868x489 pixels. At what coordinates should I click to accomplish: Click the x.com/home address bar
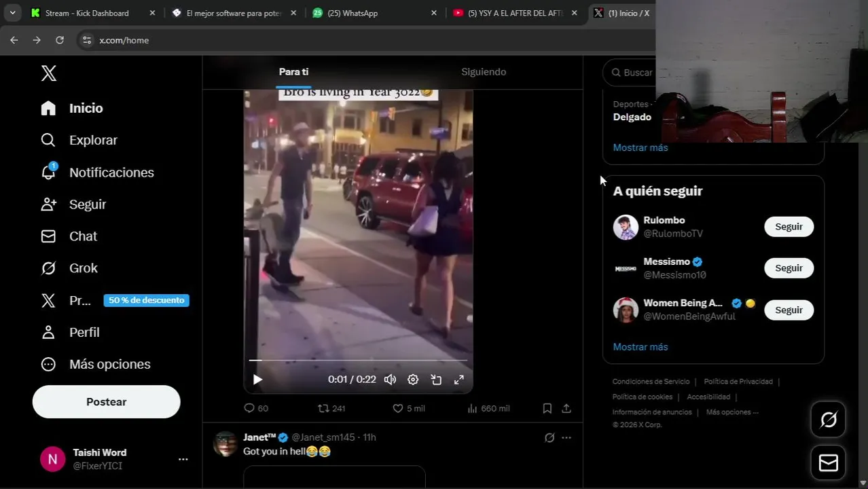124,40
